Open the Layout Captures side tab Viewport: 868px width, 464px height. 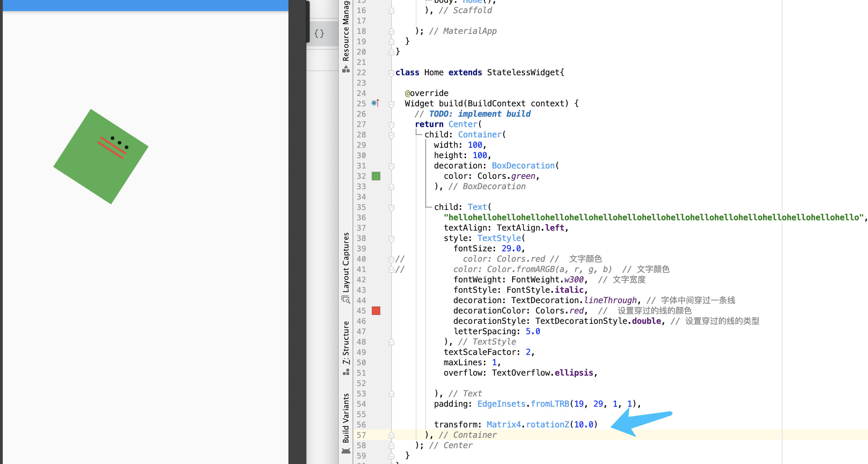[346, 262]
